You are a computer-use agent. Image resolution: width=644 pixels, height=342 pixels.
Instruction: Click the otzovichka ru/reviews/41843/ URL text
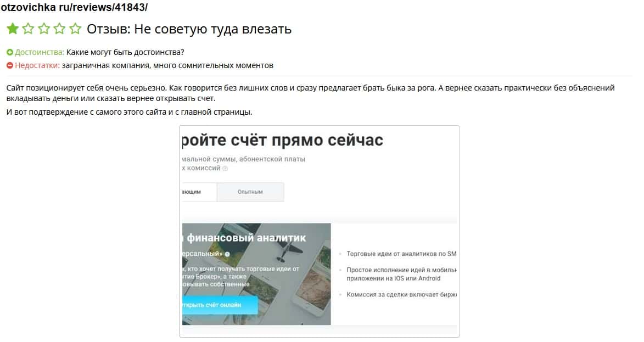tap(74, 7)
